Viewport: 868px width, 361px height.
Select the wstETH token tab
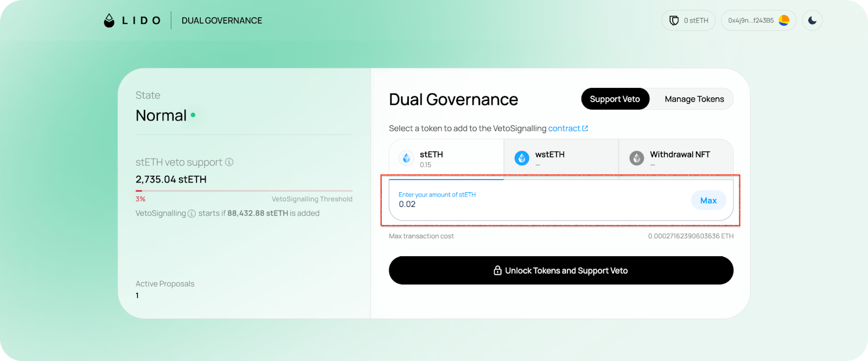click(561, 159)
